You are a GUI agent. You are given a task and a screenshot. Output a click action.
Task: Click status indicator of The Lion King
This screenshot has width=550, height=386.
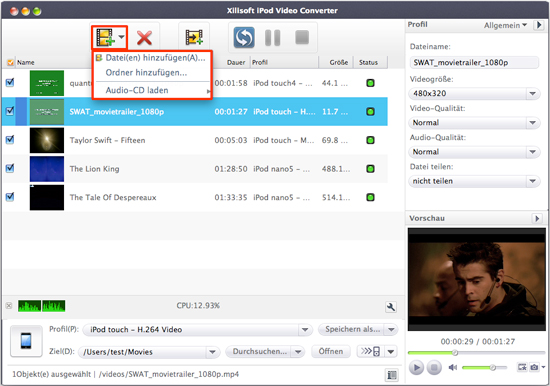[370, 169]
